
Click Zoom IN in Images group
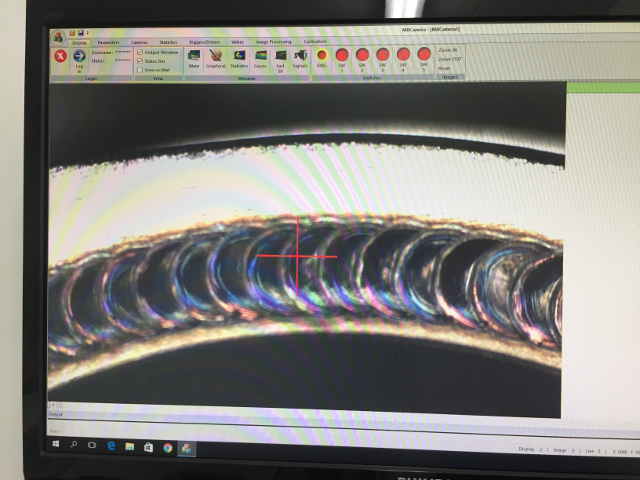pyautogui.click(x=447, y=49)
